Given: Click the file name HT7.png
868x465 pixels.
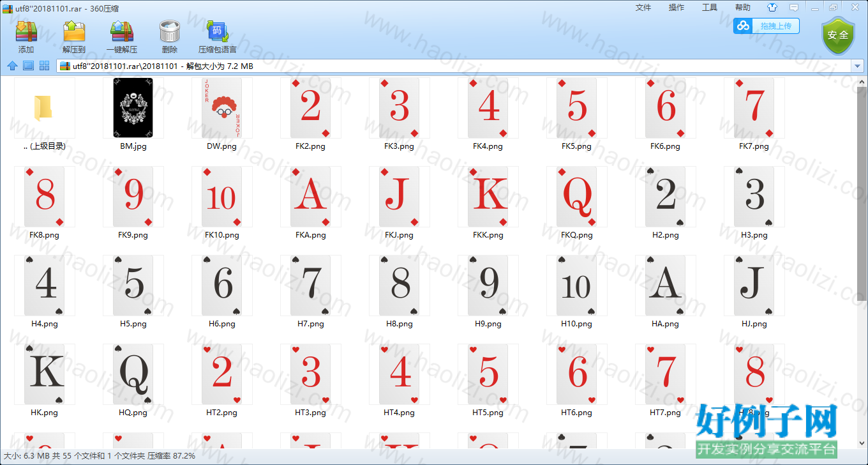Looking at the screenshot, I should (x=665, y=413).
